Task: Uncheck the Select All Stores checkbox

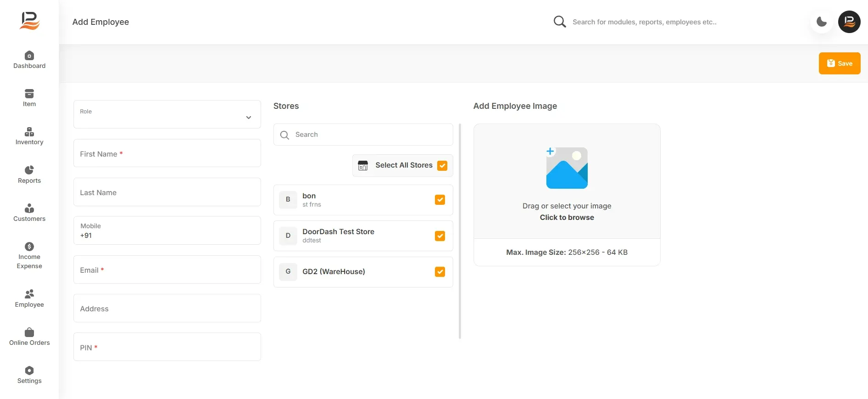Action: pyautogui.click(x=442, y=165)
